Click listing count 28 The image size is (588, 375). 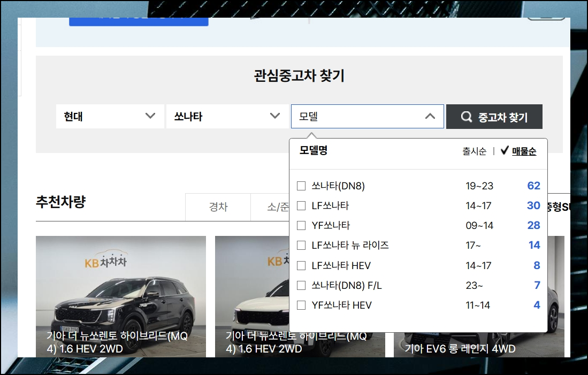click(x=533, y=225)
